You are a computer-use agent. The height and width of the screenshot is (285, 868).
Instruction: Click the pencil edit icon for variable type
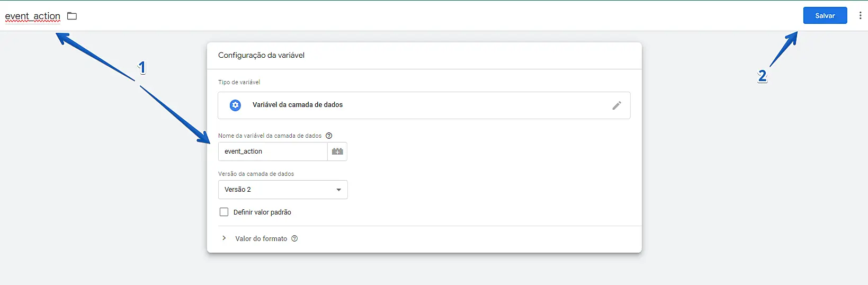pos(616,105)
